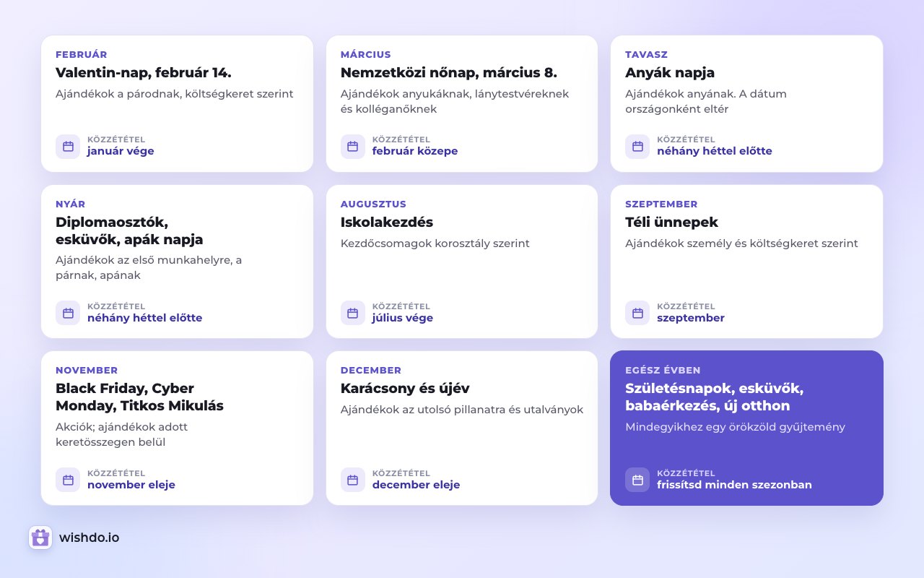The image size is (924, 578).
Task: Select the november eleje publish date
Action: (x=131, y=485)
